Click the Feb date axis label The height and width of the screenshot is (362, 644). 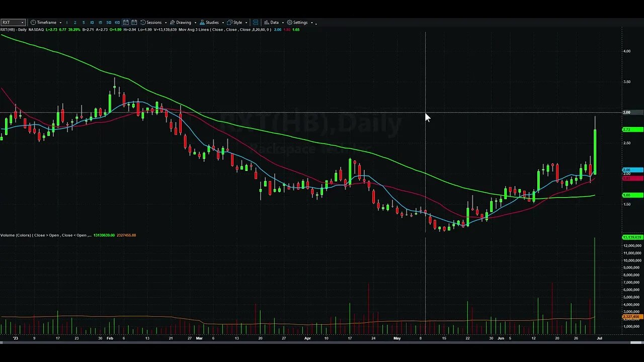(x=110, y=338)
